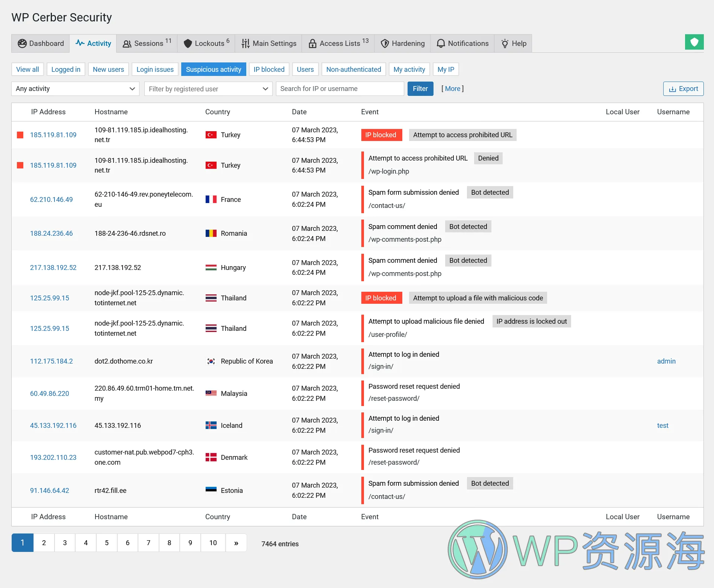Open the Sessions tab
The width and height of the screenshot is (714, 588).
(x=147, y=43)
